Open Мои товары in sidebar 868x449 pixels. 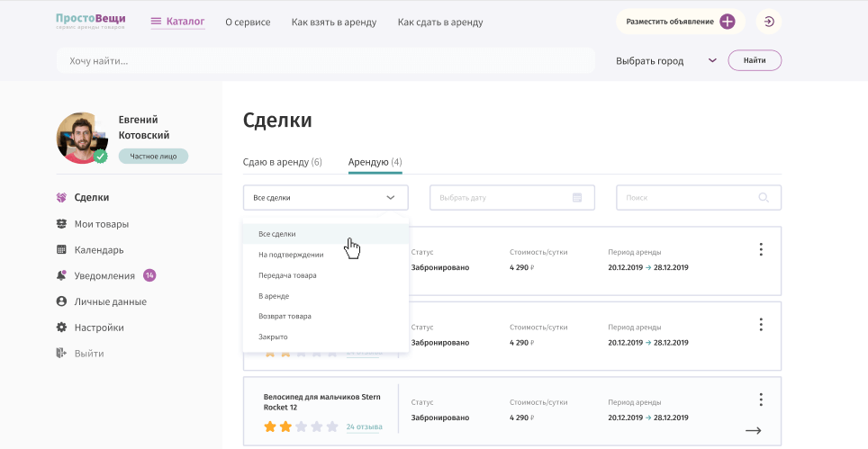coord(102,224)
